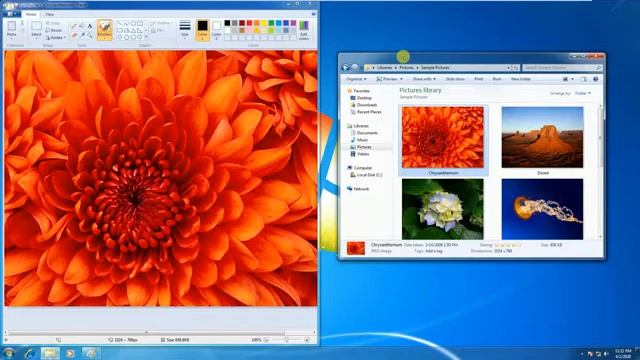Open the Change your view dropdown arrow
Image resolution: width=640 pixels, height=360 pixels.
pos(573,79)
